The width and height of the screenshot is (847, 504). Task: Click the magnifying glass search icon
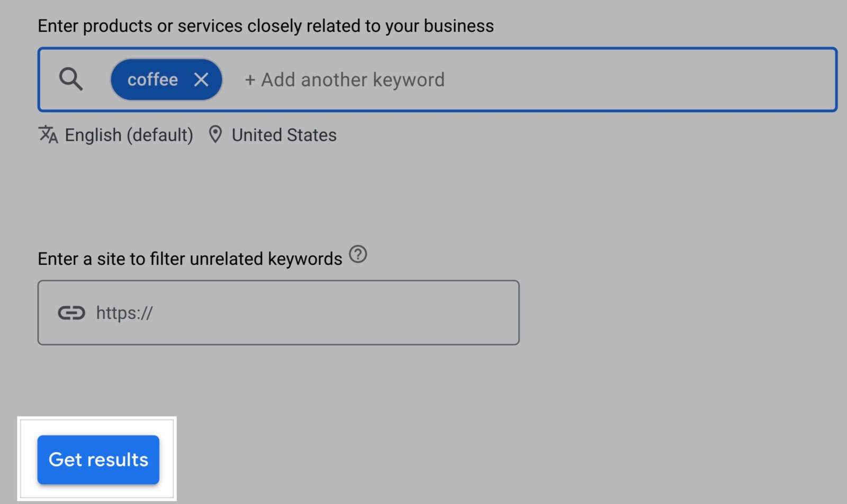point(70,79)
